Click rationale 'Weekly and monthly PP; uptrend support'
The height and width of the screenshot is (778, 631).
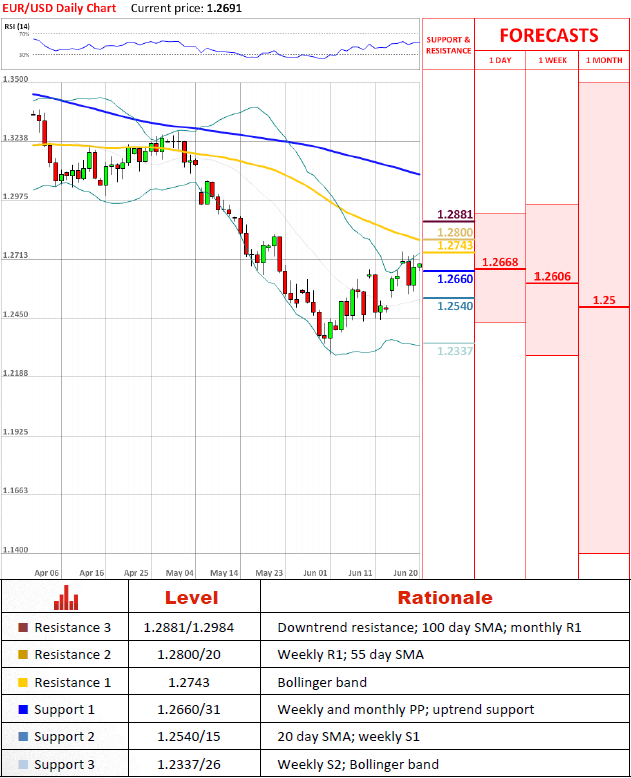[x=406, y=710]
